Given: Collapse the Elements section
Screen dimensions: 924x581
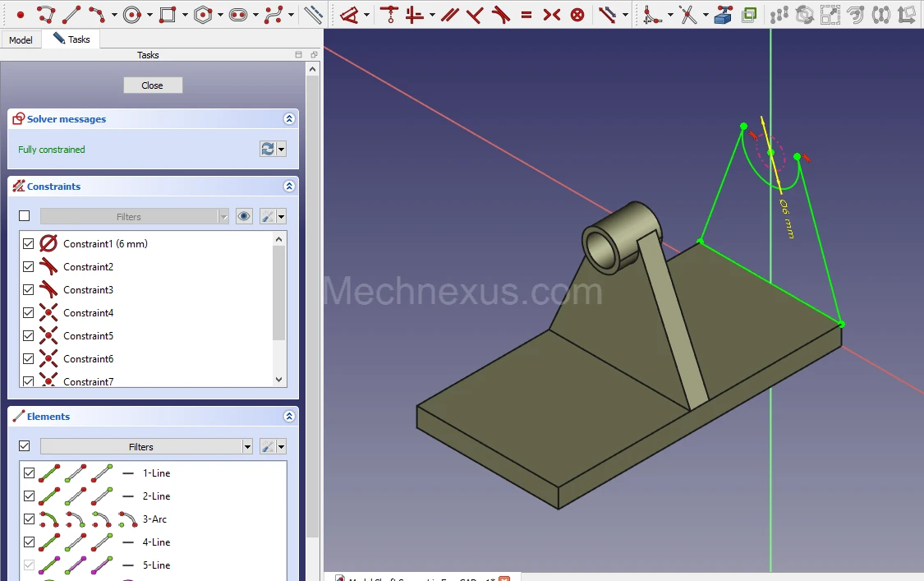Looking at the screenshot, I should [289, 416].
